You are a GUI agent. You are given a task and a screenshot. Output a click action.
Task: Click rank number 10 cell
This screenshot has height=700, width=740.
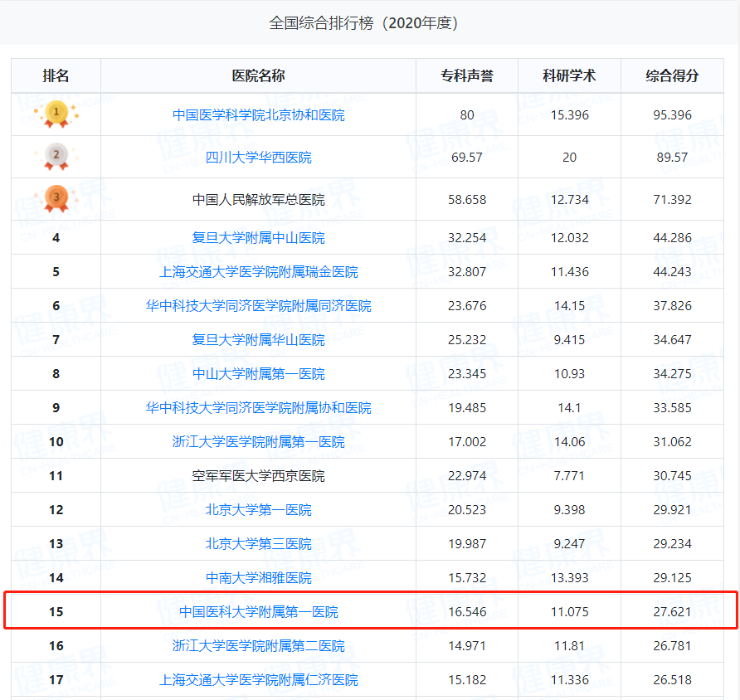pos(56,441)
